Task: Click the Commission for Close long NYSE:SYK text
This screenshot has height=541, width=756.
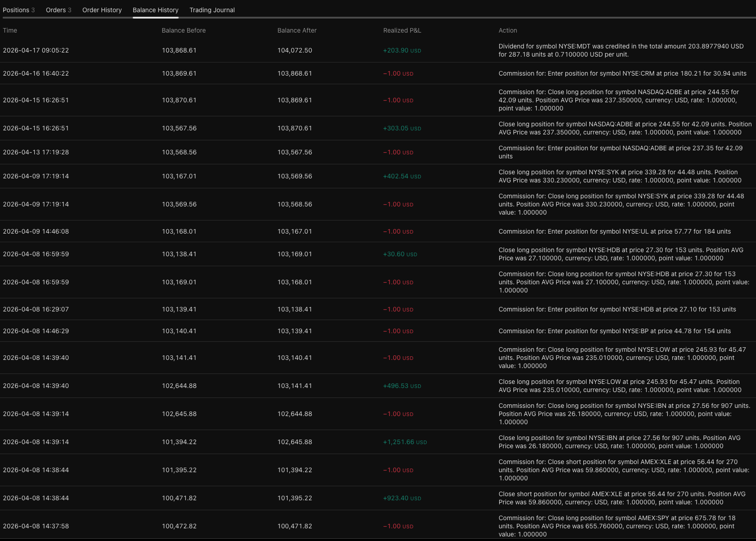Action: point(621,204)
